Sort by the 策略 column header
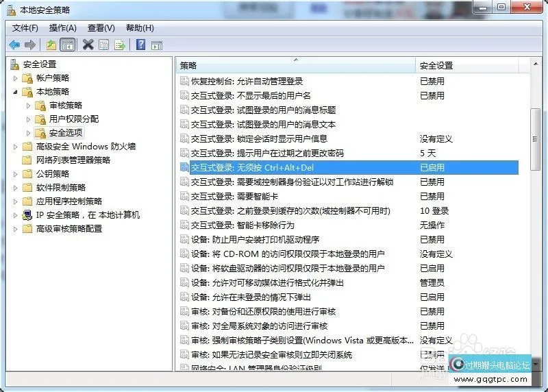This screenshot has height=392, width=548. coord(296,65)
